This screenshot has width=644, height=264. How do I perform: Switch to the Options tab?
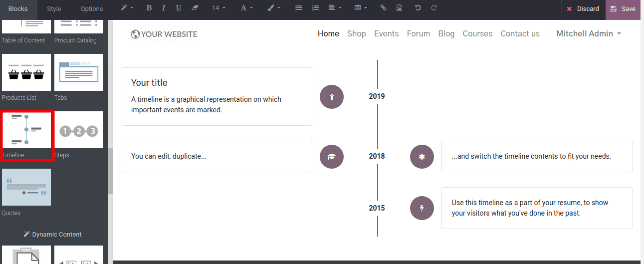92,9
